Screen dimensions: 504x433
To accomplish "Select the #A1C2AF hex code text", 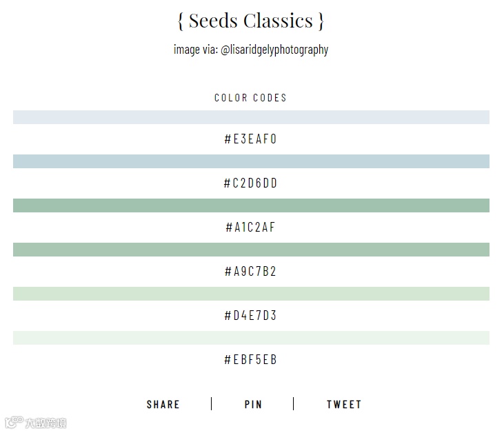I will tap(251, 228).
